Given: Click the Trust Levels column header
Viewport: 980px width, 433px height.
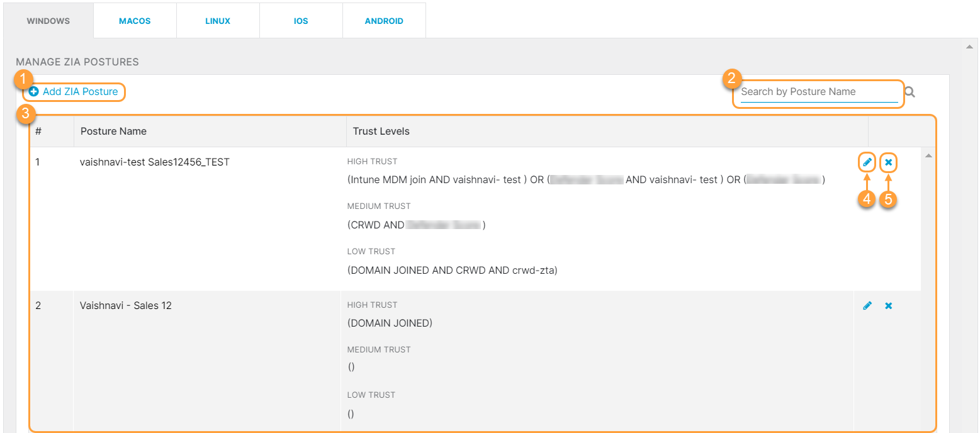Looking at the screenshot, I should click(381, 131).
